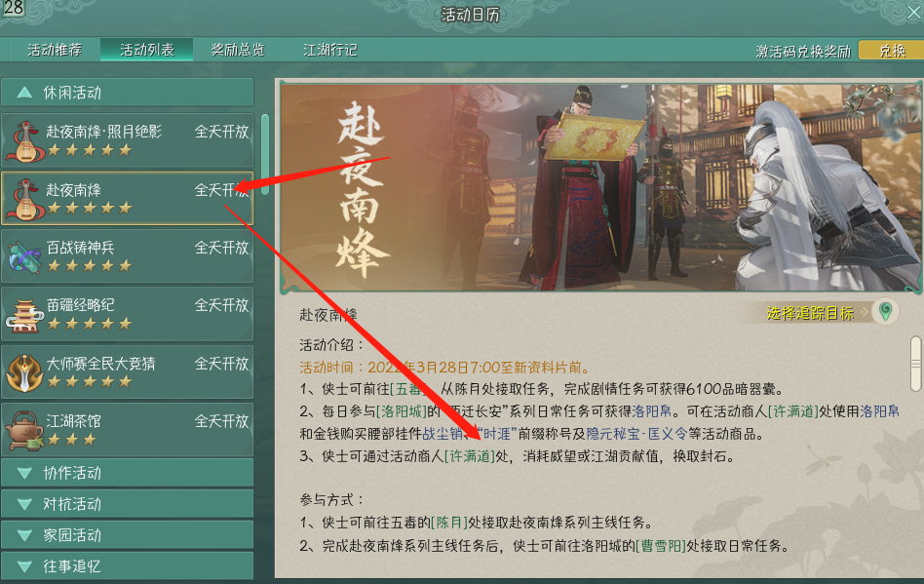Viewport: 924px width, 584px height.
Task: Open the 奖励总览 tab
Action: (238, 50)
